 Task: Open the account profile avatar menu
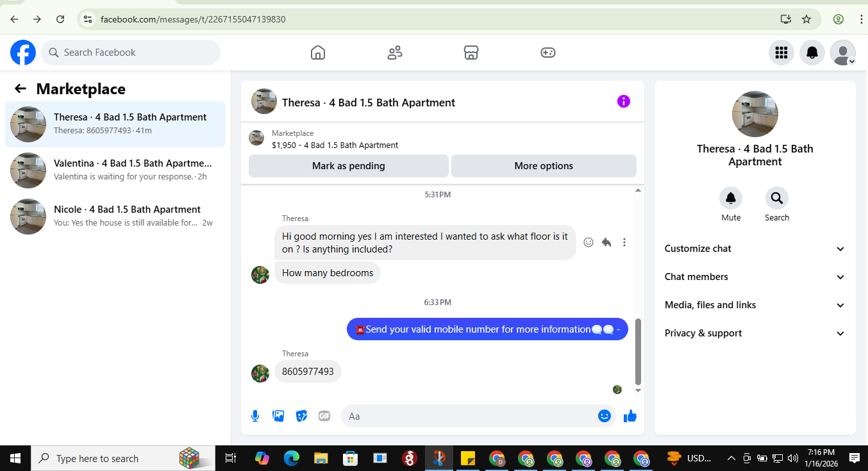click(842, 53)
